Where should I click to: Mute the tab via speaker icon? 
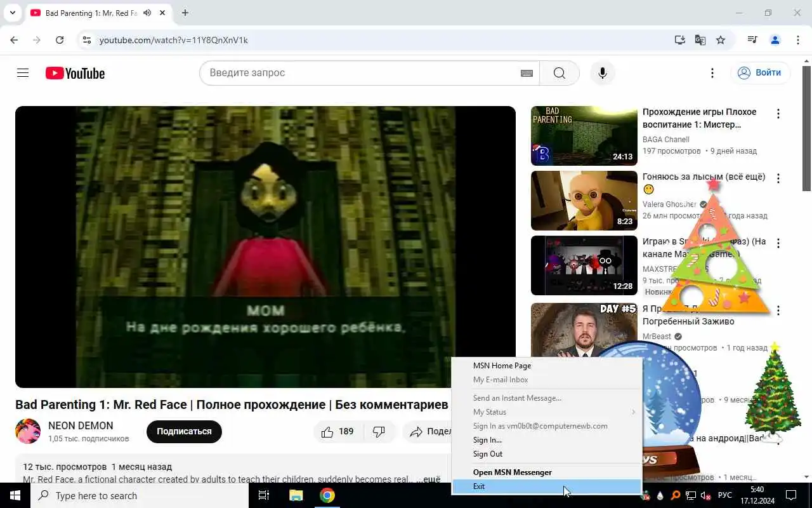tap(147, 13)
